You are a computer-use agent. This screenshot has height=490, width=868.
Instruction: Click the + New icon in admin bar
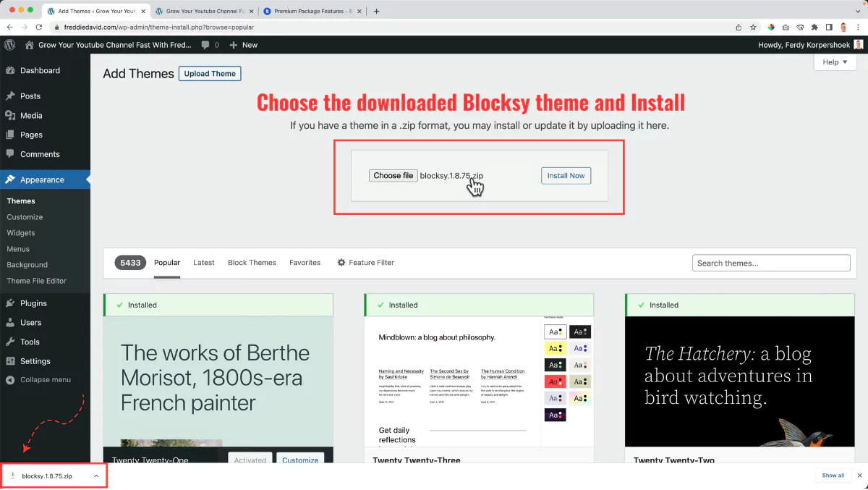[x=233, y=44]
